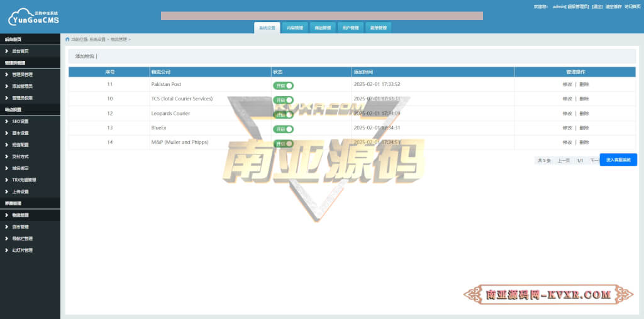Click the arrow icon beside 货币管理
The image size is (644, 319).
[x=7, y=227]
